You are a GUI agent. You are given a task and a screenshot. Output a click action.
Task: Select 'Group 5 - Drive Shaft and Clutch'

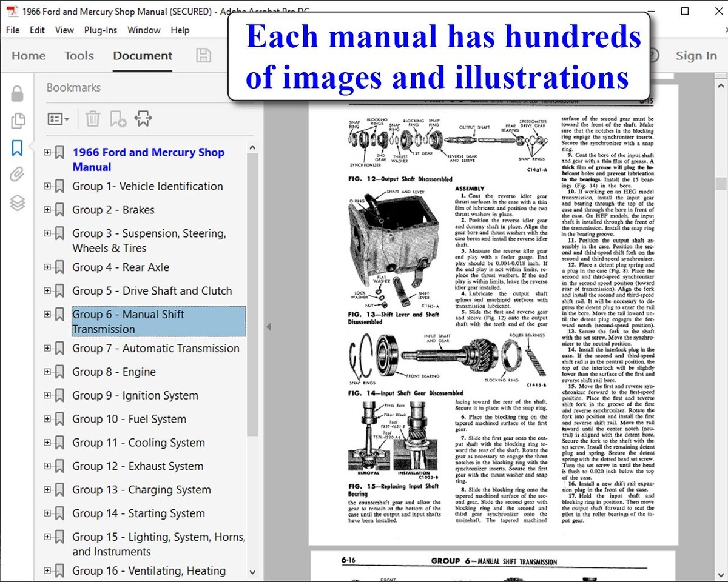point(152,291)
